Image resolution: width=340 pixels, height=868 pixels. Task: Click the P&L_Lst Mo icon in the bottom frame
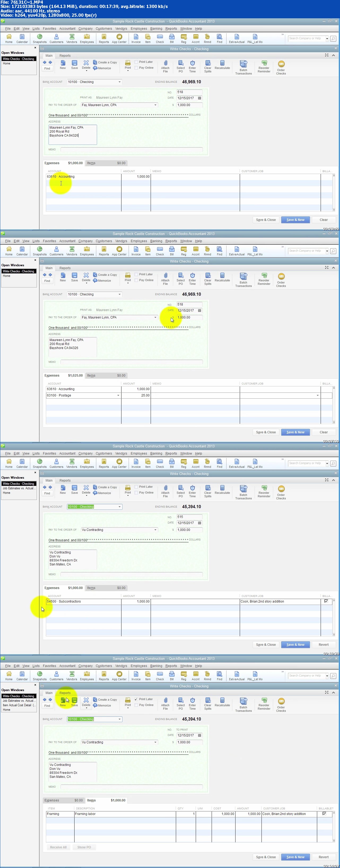pos(255,676)
